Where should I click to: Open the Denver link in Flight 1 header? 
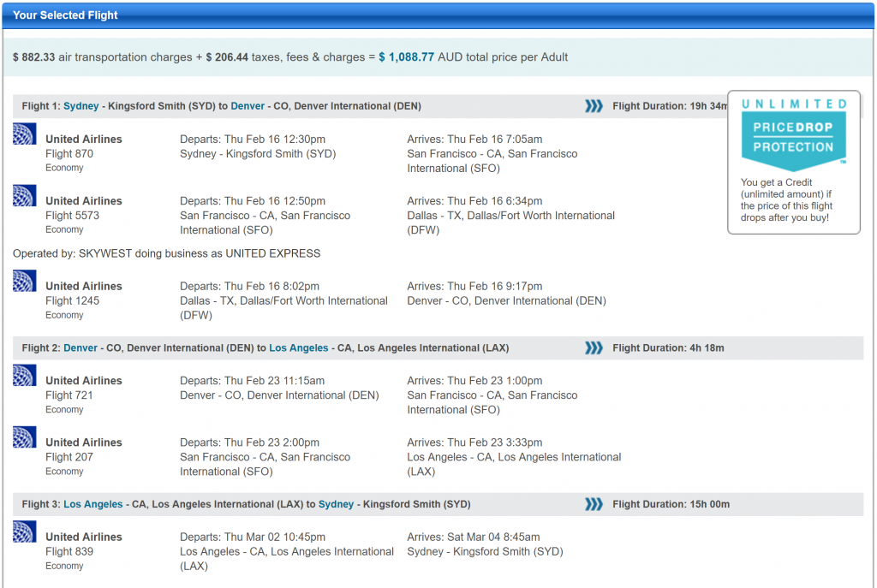[x=248, y=106]
